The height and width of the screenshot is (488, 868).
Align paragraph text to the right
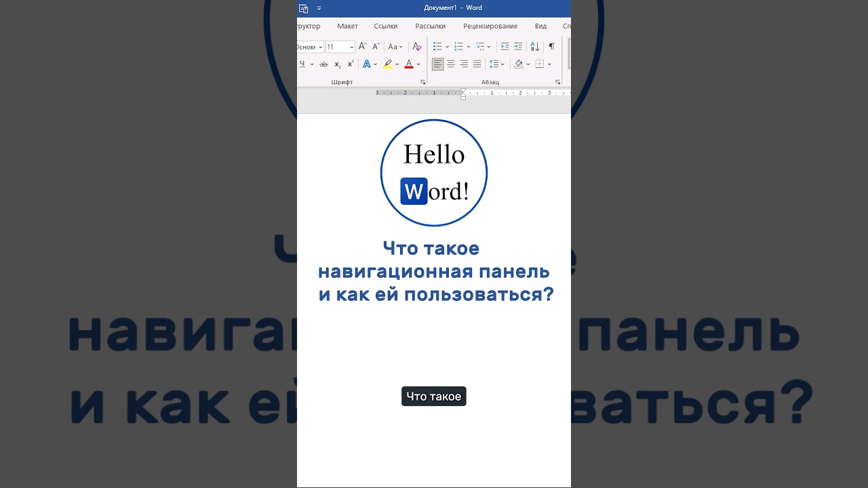464,64
